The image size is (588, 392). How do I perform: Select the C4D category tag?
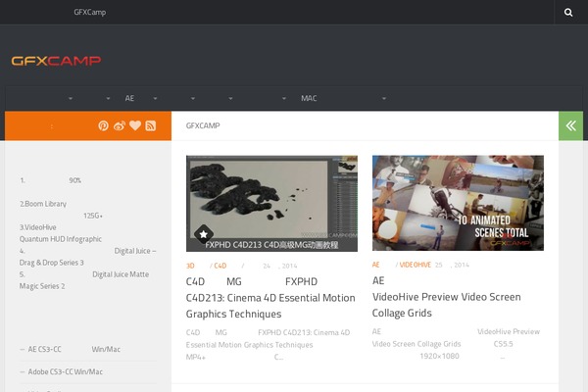pyautogui.click(x=220, y=266)
